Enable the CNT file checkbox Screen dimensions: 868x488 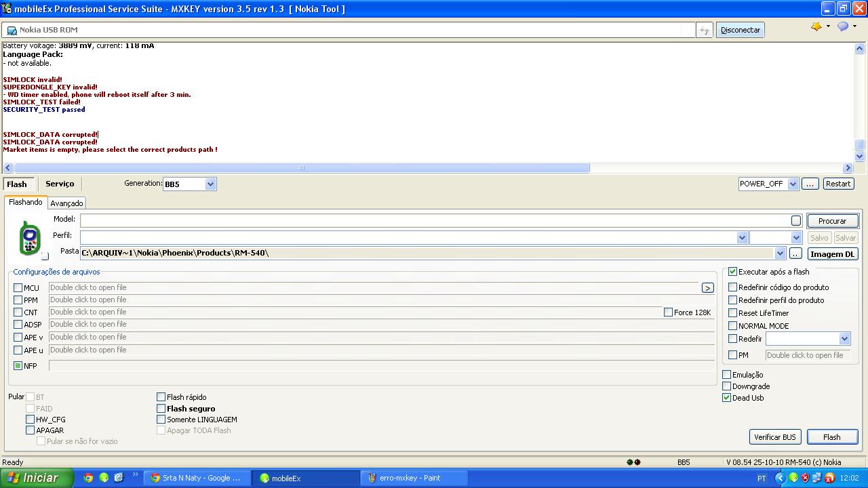18,312
